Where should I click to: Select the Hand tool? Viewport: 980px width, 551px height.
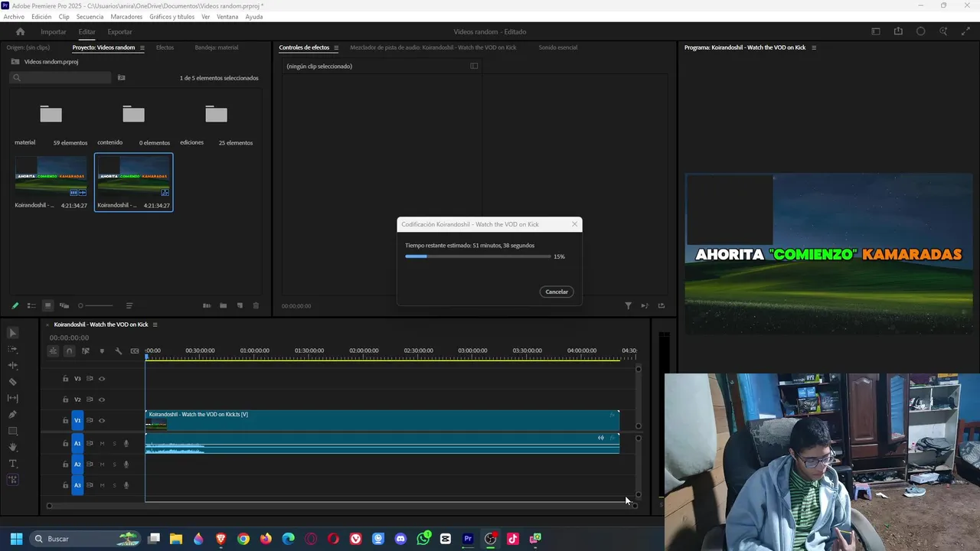point(13,447)
